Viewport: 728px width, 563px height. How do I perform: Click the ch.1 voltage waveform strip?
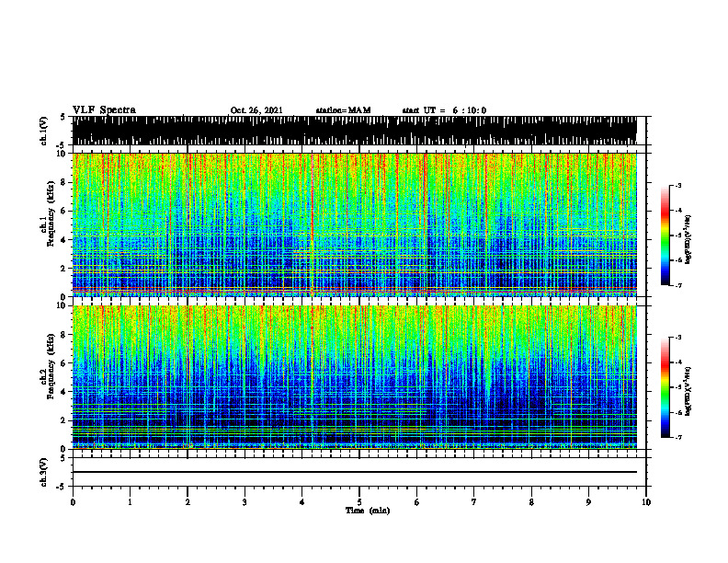(355, 131)
